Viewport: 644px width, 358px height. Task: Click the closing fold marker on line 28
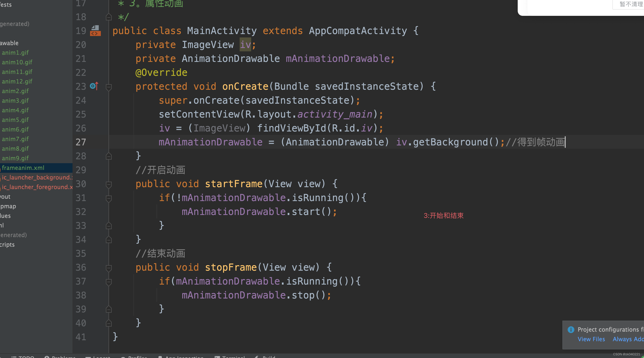(109, 156)
